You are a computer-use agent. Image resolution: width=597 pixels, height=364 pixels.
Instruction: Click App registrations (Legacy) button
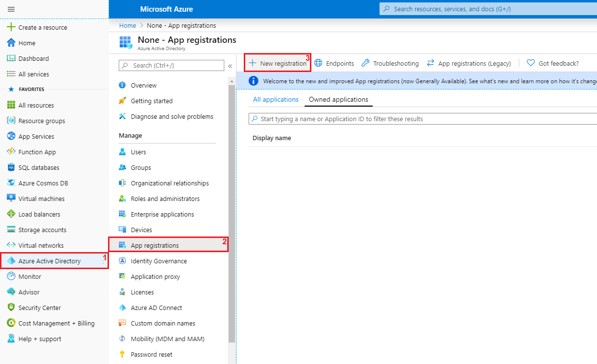point(469,63)
